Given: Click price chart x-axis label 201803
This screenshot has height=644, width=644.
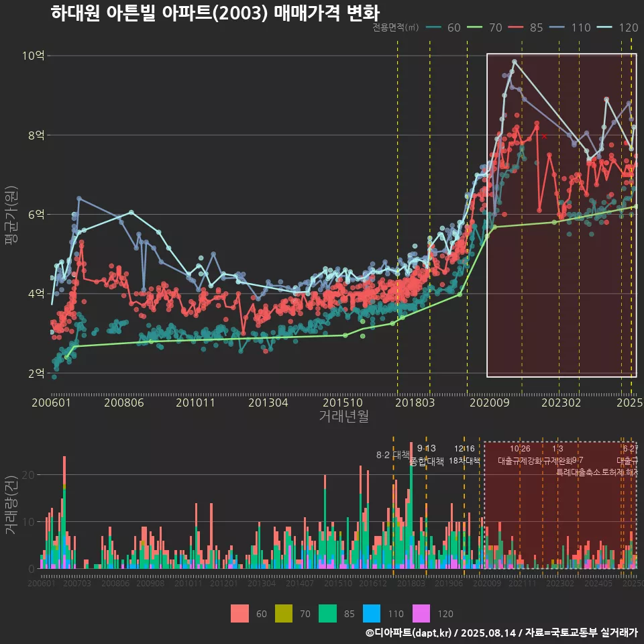Looking at the screenshot, I should coord(415,402).
